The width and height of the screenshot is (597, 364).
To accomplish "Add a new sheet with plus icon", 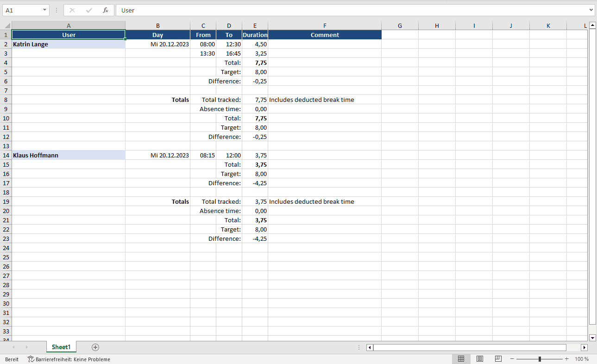I will [x=95, y=347].
